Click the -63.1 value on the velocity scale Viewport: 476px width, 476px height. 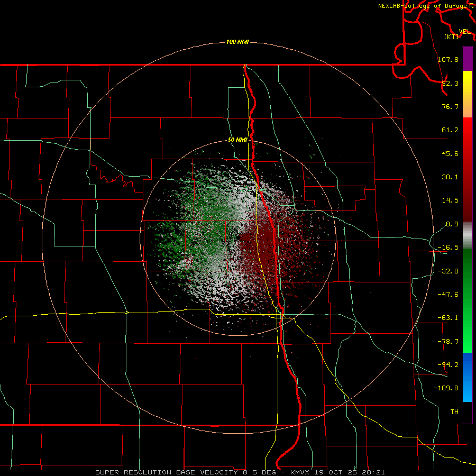point(448,318)
